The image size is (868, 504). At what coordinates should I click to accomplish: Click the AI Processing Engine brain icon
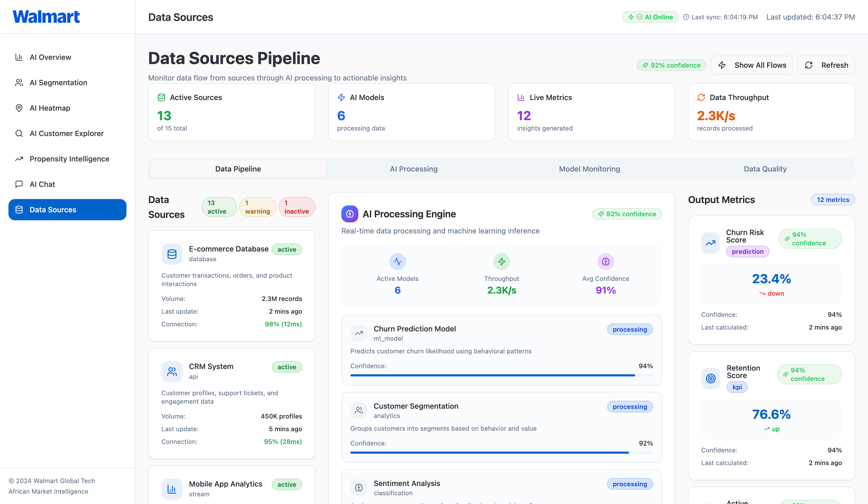pyautogui.click(x=350, y=214)
